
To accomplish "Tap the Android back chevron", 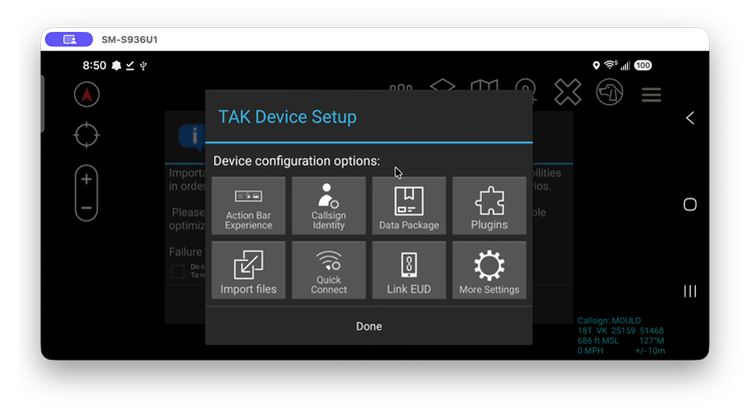I will [x=690, y=118].
